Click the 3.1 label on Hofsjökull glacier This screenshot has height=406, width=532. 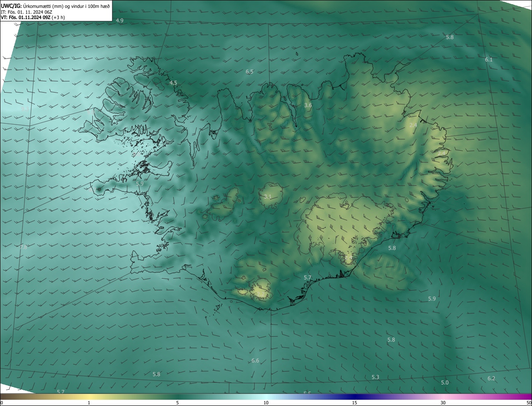click(x=268, y=196)
